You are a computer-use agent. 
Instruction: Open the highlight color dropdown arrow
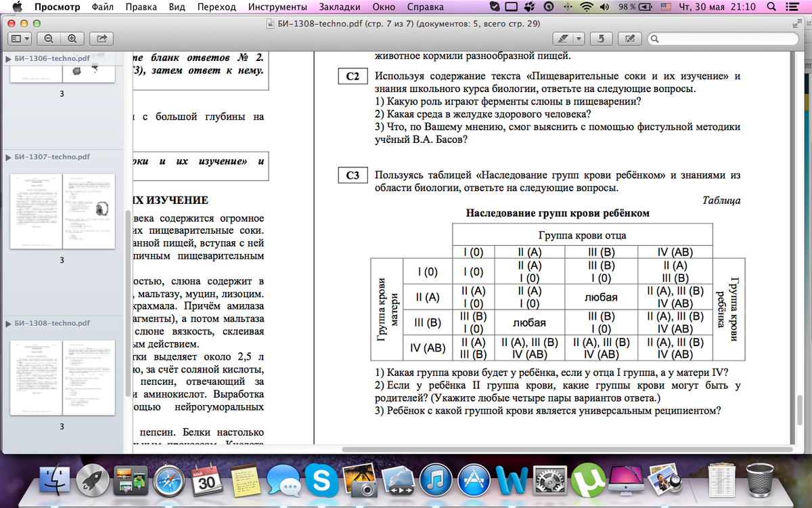tap(580, 38)
